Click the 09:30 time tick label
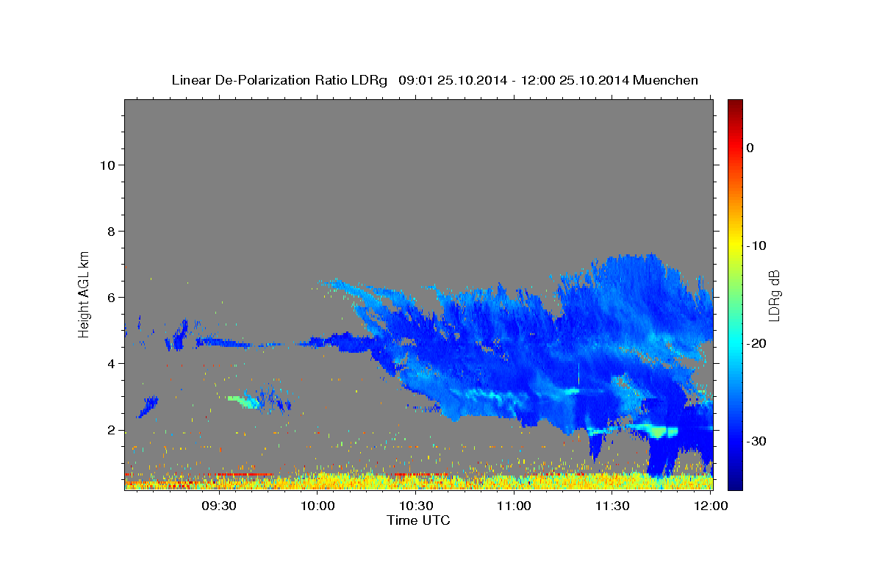 pos(219,506)
